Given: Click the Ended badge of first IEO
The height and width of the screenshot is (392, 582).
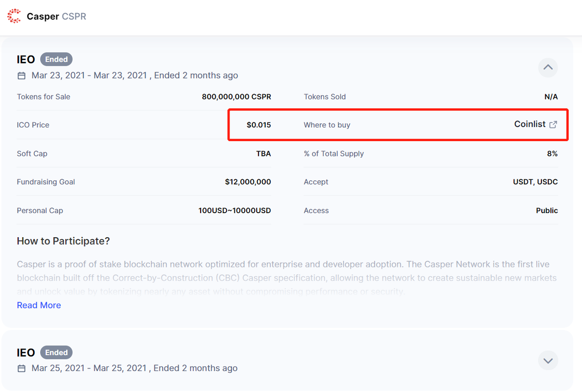Looking at the screenshot, I should [56, 59].
